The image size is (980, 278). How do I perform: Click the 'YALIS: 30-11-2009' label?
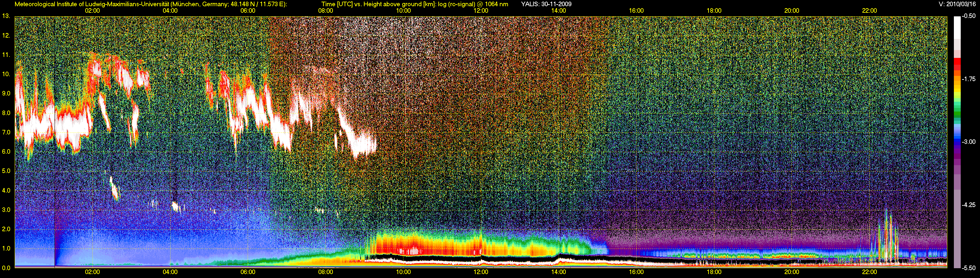coord(546,4)
